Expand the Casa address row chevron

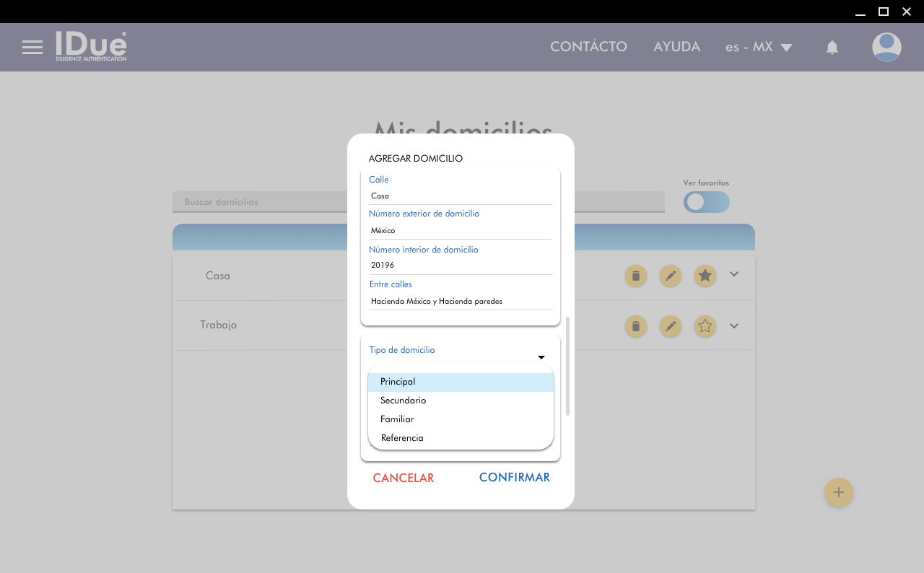tap(734, 274)
